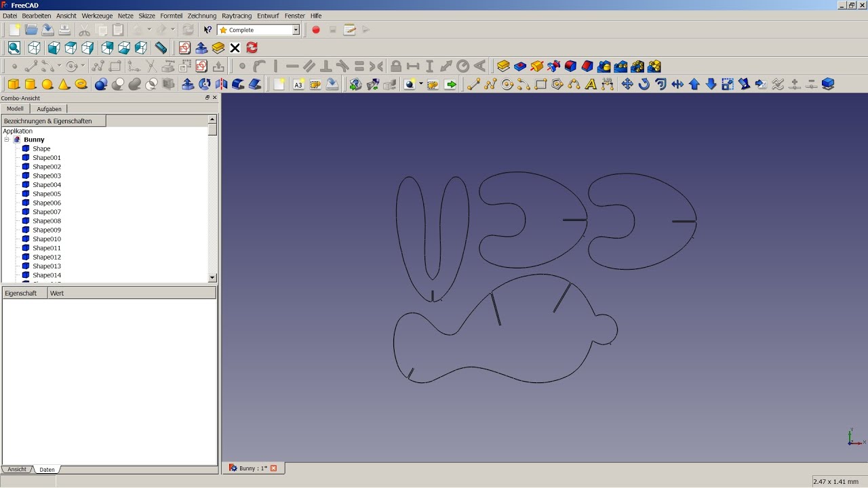Close the Bunny document tab
The width and height of the screenshot is (868, 488).
click(x=274, y=468)
